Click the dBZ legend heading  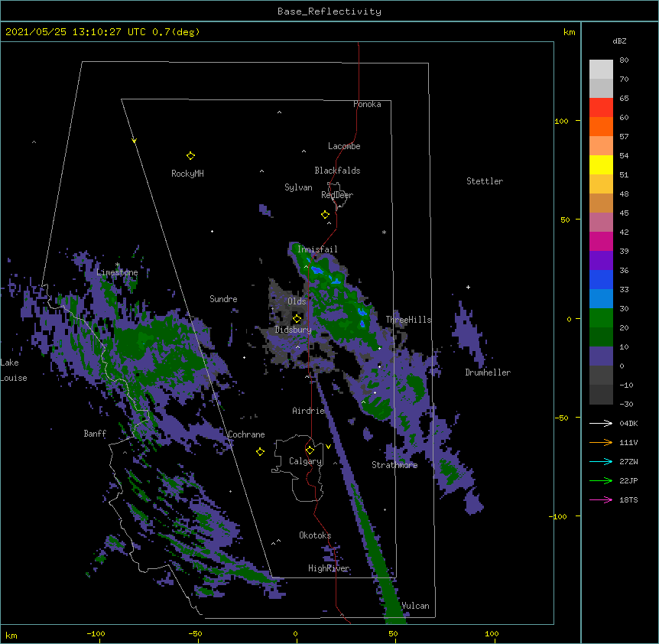619,41
